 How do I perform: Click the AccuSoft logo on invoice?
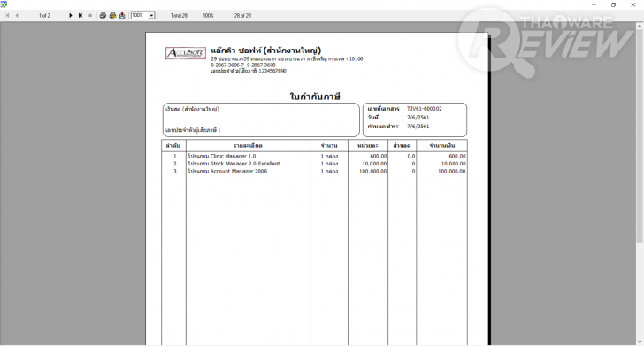(185, 53)
